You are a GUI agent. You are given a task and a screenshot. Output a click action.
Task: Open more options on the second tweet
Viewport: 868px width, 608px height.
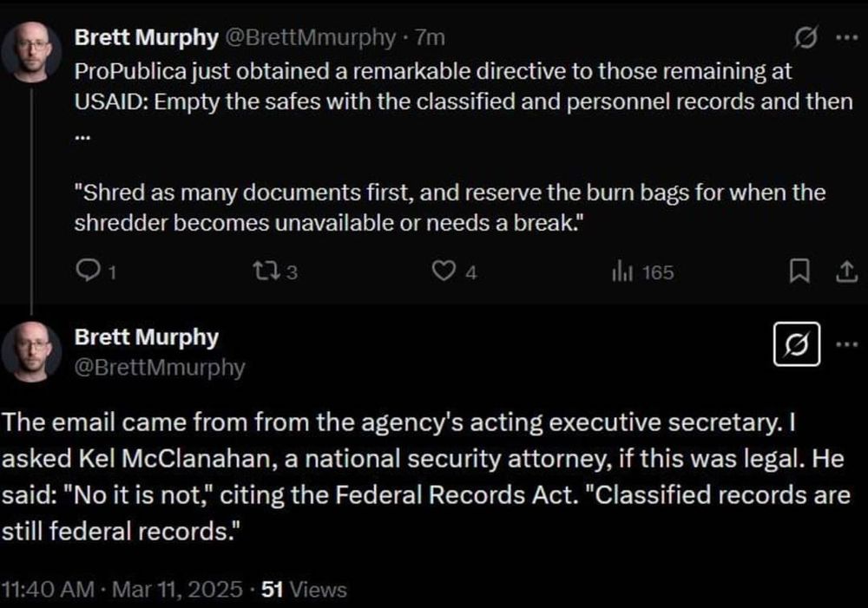click(845, 343)
